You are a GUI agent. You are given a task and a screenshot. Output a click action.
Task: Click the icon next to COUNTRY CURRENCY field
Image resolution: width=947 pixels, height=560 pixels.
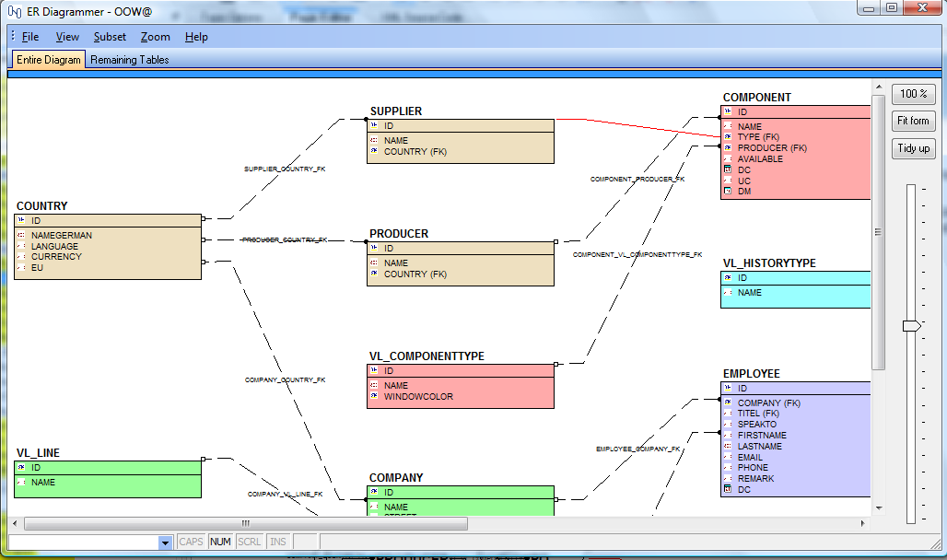(x=21, y=257)
